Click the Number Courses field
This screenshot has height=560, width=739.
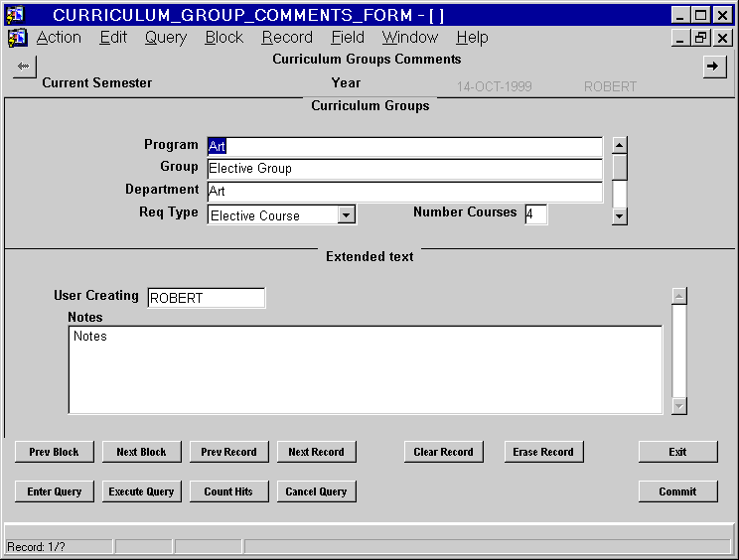point(535,214)
